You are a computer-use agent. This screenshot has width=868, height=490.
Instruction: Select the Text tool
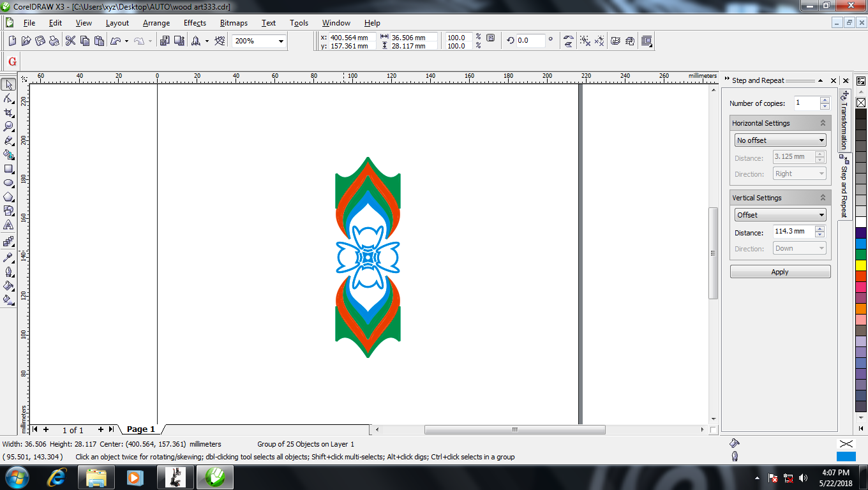(8, 225)
